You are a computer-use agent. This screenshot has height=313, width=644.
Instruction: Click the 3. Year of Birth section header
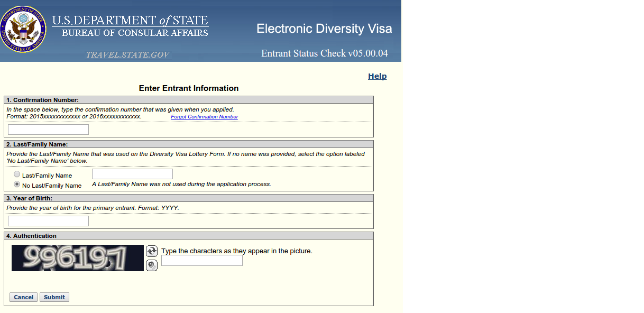tap(189, 198)
